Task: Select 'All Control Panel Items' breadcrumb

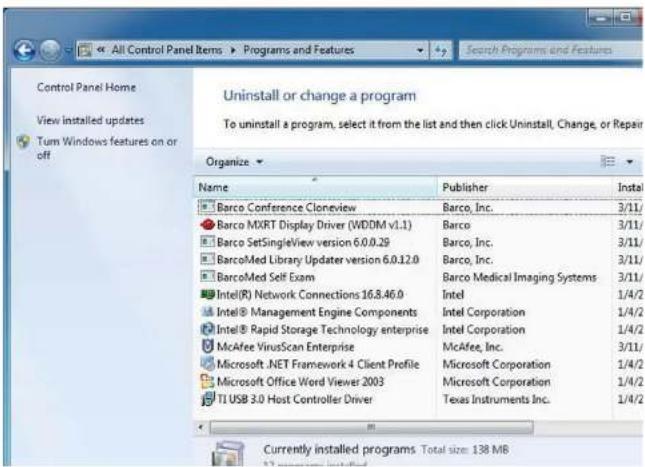Action: click(x=167, y=50)
